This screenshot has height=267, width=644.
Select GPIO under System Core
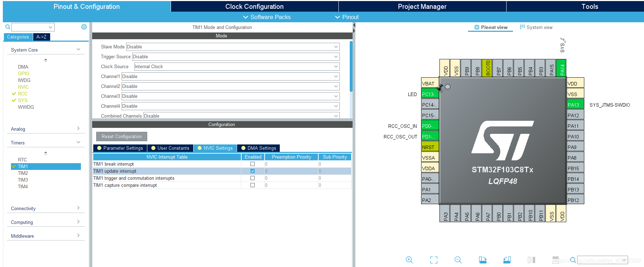tap(24, 73)
